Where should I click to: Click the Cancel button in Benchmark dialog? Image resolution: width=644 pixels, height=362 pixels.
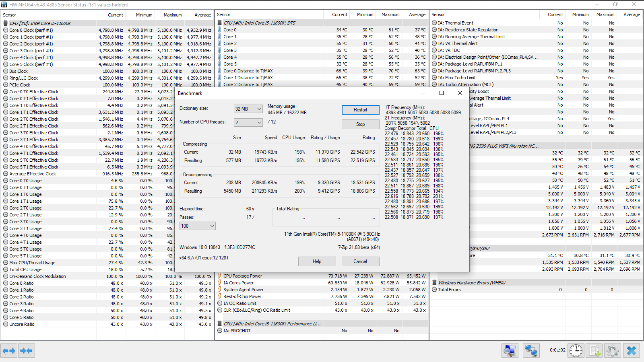click(x=361, y=261)
